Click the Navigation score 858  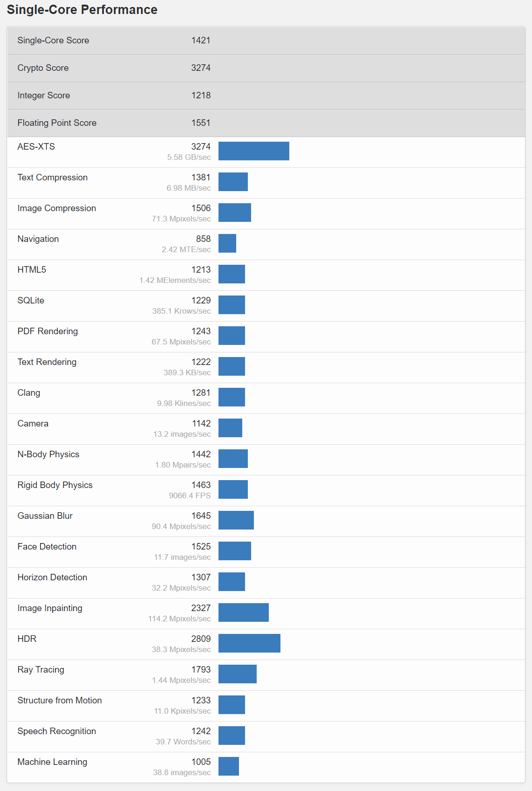pos(203,239)
